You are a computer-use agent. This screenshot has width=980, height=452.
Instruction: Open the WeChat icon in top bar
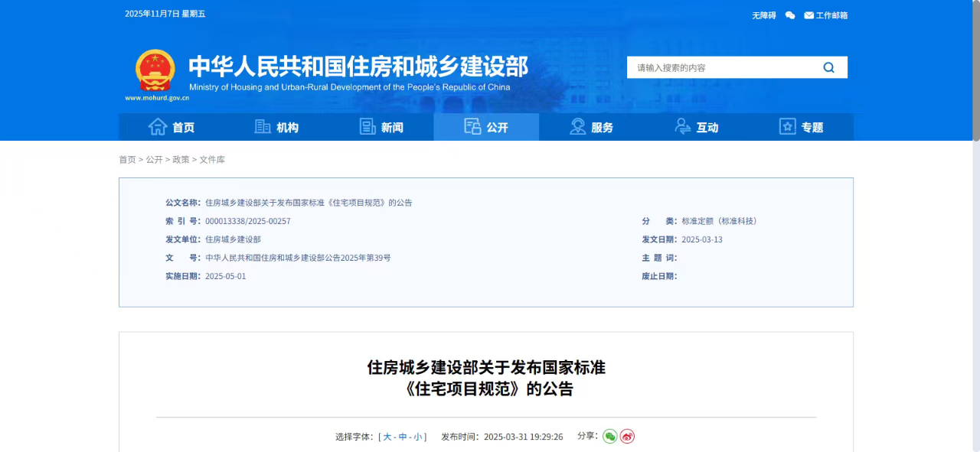[x=790, y=15]
